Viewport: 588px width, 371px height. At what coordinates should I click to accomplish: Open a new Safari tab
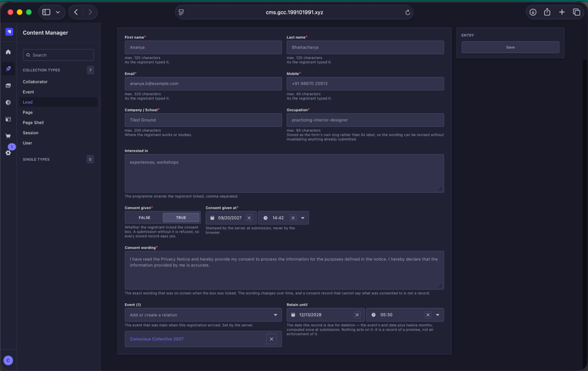(x=562, y=12)
